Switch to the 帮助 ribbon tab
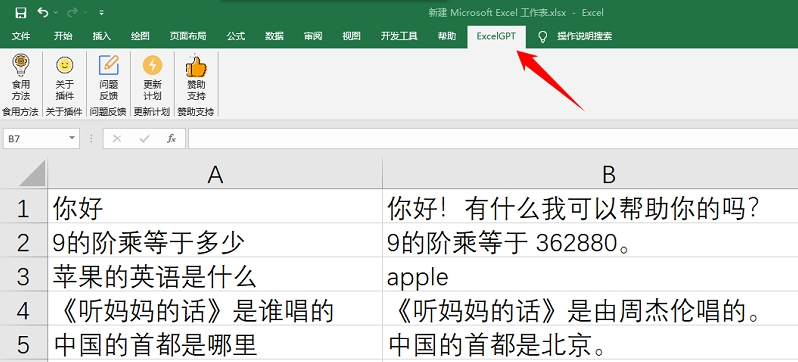Image resolution: width=798 pixels, height=362 pixels. pos(447,36)
